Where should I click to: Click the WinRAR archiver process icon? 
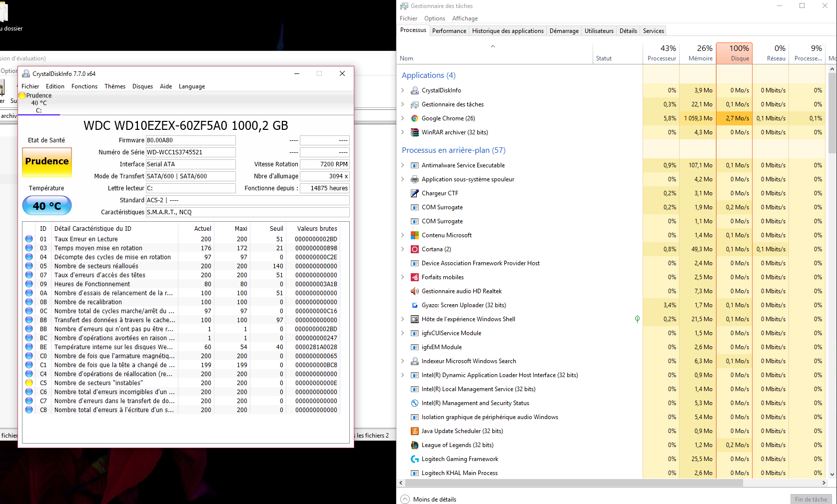pos(414,132)
